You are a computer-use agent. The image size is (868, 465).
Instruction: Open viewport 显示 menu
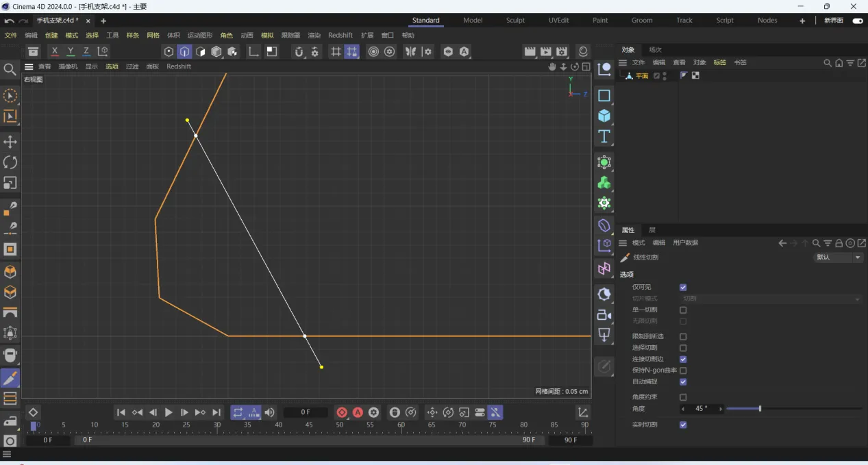pos(92,66)
